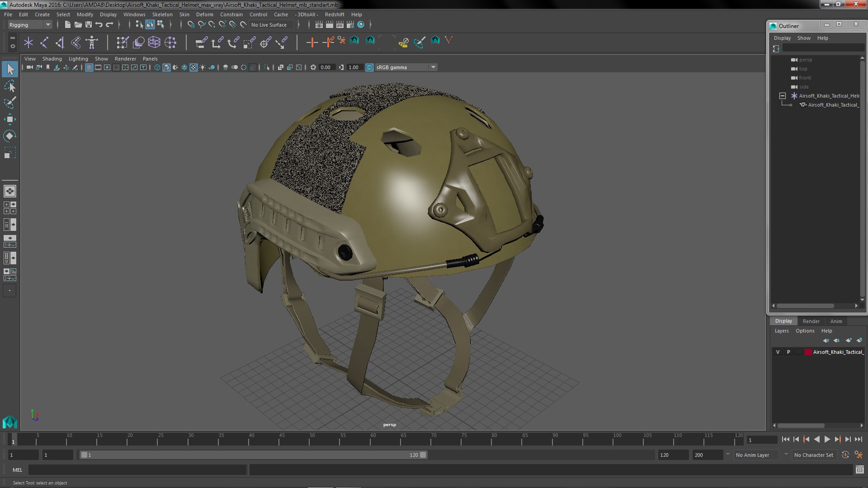Open the Rigging menu set dropdown

point(30,25)
